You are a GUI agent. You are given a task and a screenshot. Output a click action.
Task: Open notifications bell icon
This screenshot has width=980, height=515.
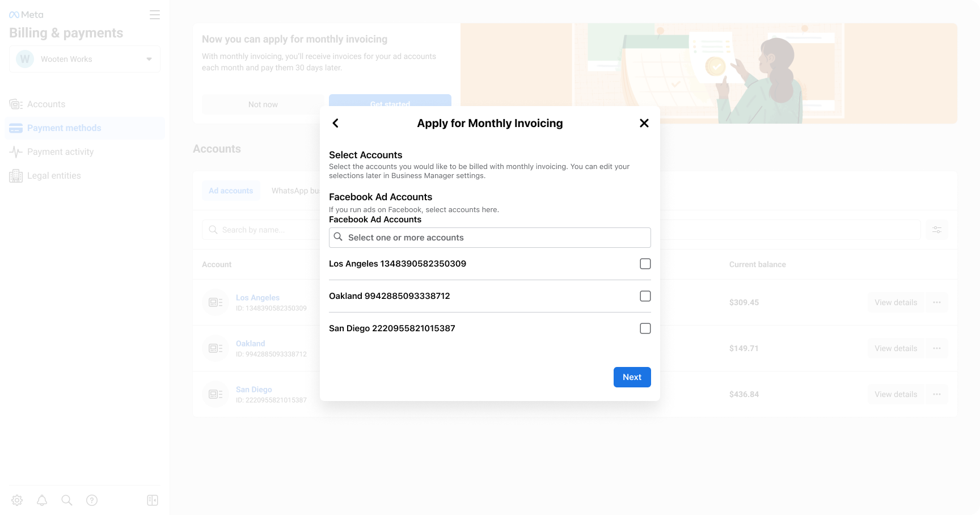coord(42,500)
